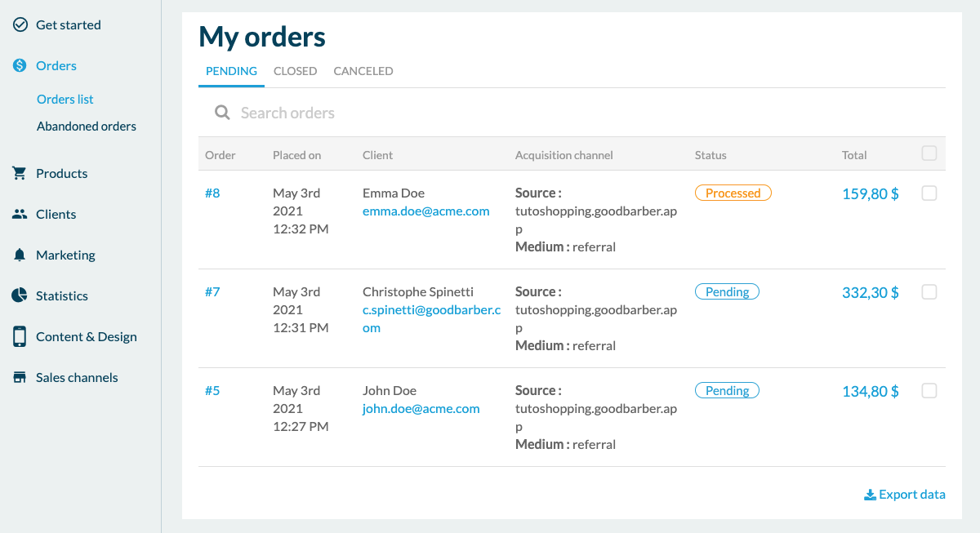Open Statistics via the pie chart icon

(20, 295)
